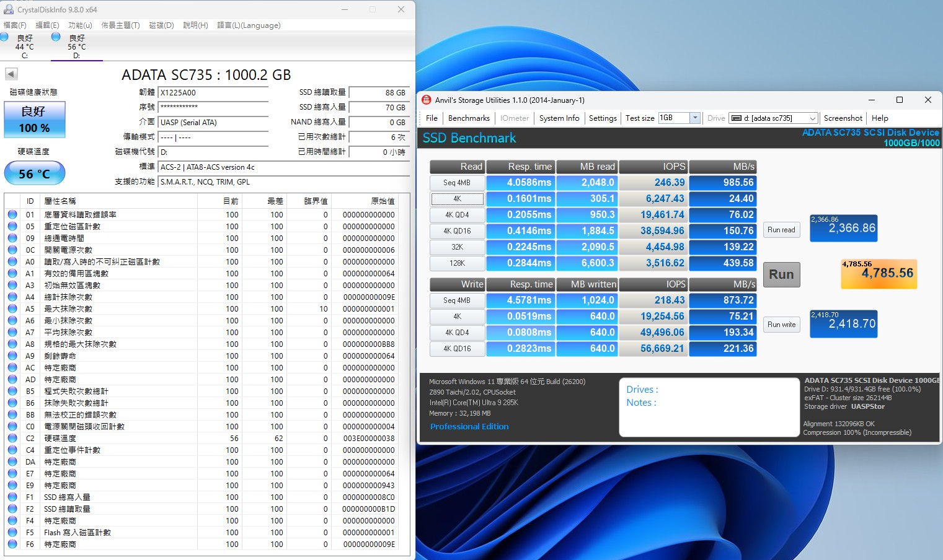Image resolution: width=943 pixels, height=560 pixels.
Task: Click the firmware field X1225A00
Action: (x=213, y=93)
